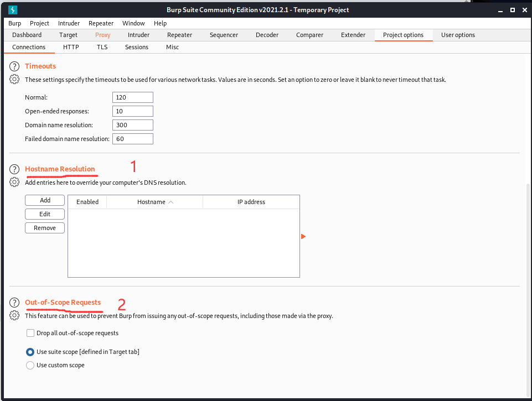
Task: Click Remove hostname entry button
Action: pos(45,228)
